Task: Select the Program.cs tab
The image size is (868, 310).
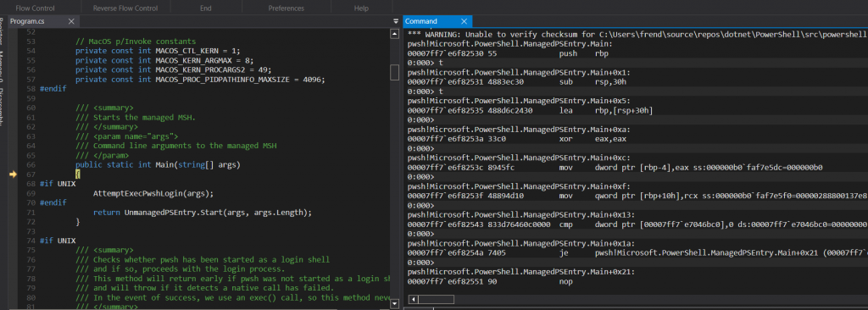Action: pos(27,21)
